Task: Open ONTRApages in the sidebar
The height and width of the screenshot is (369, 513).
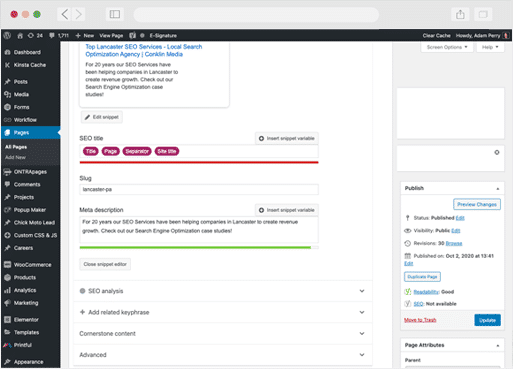Action: 31,172
